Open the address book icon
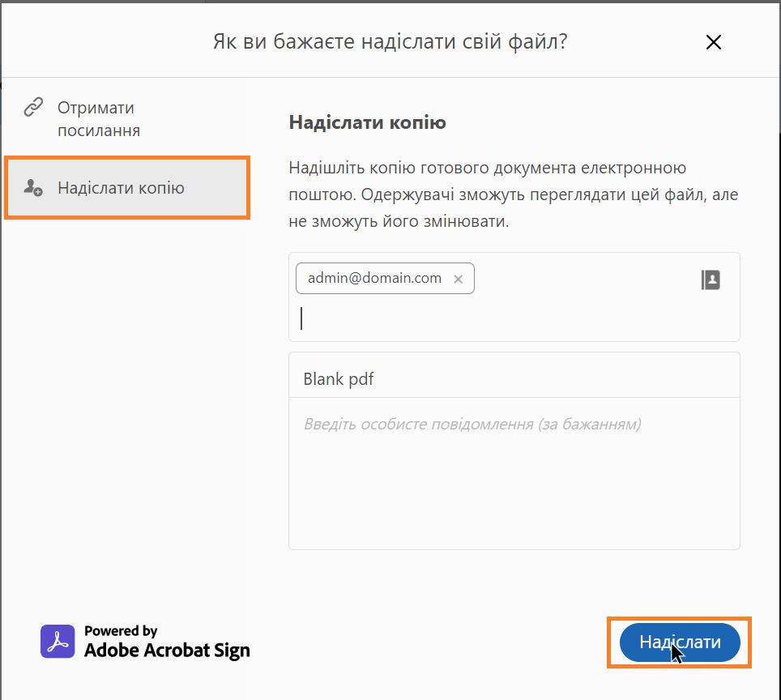Image resolution: width=781 pixels, height=700 pixels. click(711, 280)
